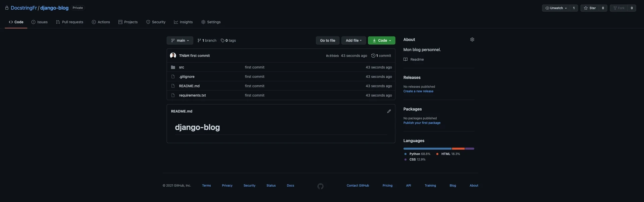Click the pencil icon to edit README
The image size is (644, 202).
389,111
